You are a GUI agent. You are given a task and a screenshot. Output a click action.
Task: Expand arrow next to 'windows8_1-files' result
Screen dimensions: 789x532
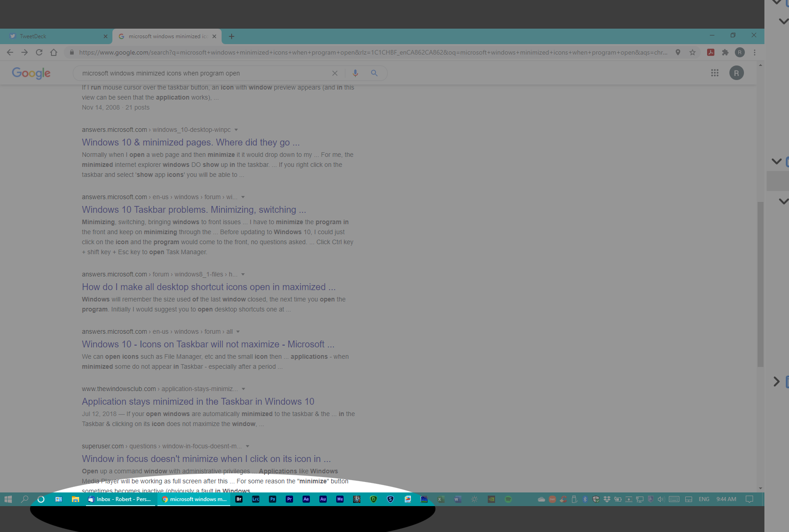(x=243, y=275)
